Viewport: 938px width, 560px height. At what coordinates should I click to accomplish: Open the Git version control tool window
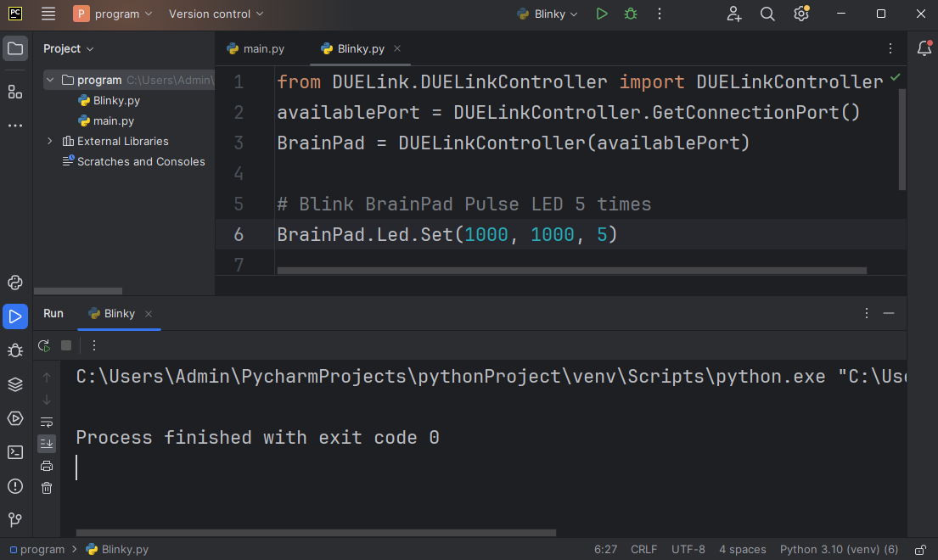15,519
